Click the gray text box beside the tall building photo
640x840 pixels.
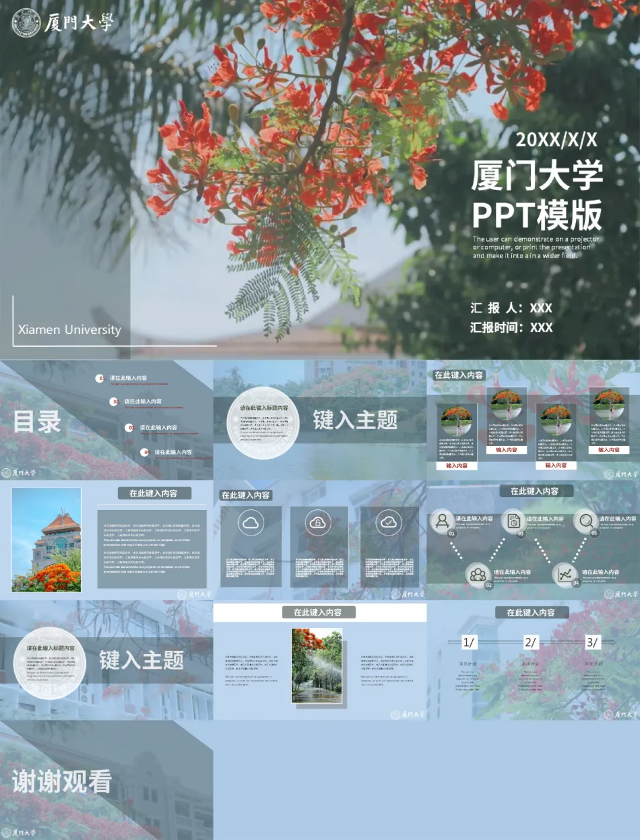(x=152, y=549)
